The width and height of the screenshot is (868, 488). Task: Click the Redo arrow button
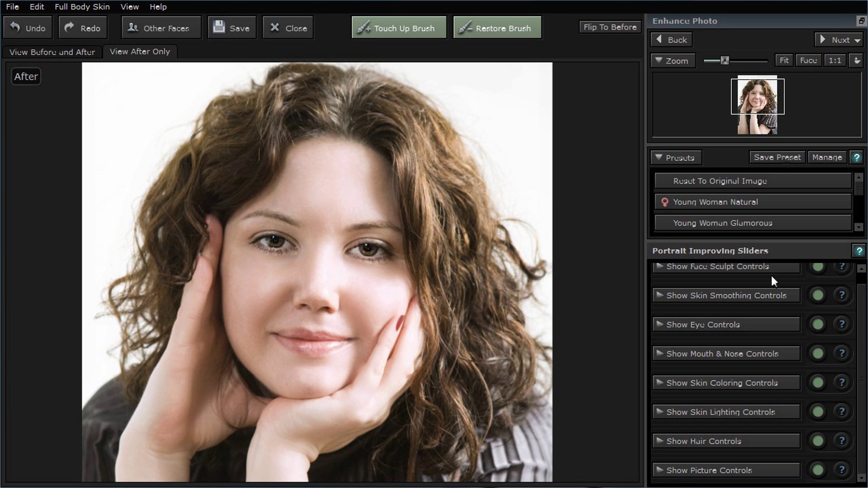pos(83,28)
